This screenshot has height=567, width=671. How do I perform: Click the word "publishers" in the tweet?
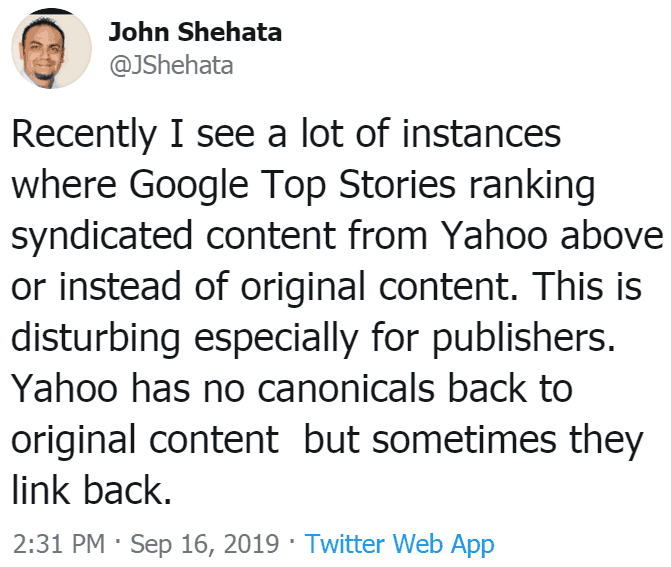tap(534, 338)
